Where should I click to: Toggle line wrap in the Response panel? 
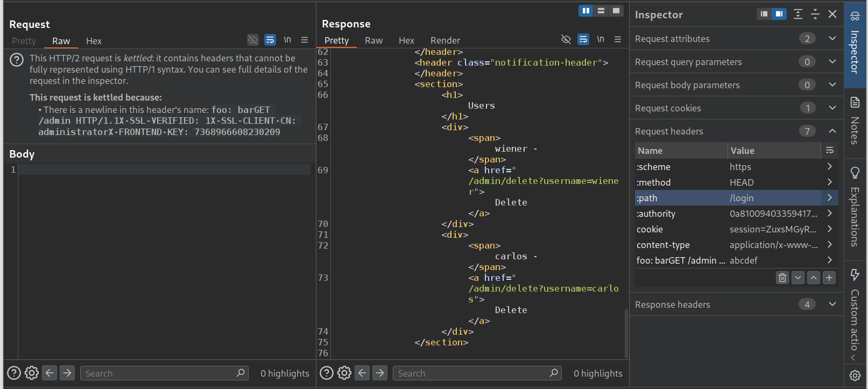pos(583,39)
